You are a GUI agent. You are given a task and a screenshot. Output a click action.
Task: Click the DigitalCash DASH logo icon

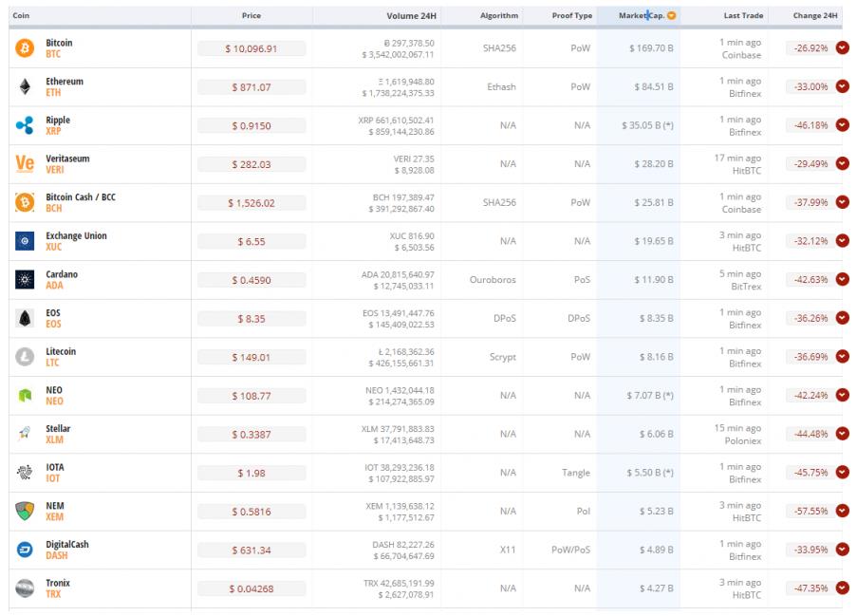click(x=25, y=550)
